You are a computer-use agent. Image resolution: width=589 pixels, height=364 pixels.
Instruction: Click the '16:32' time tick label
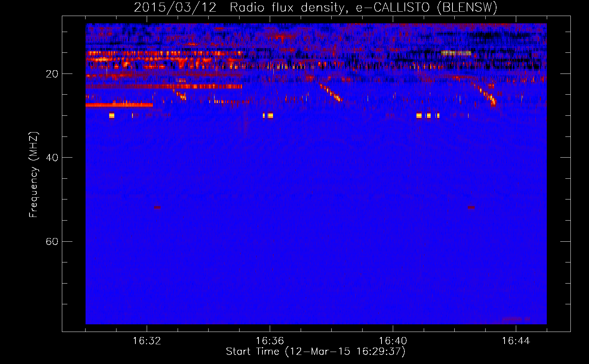coord(147,341)
